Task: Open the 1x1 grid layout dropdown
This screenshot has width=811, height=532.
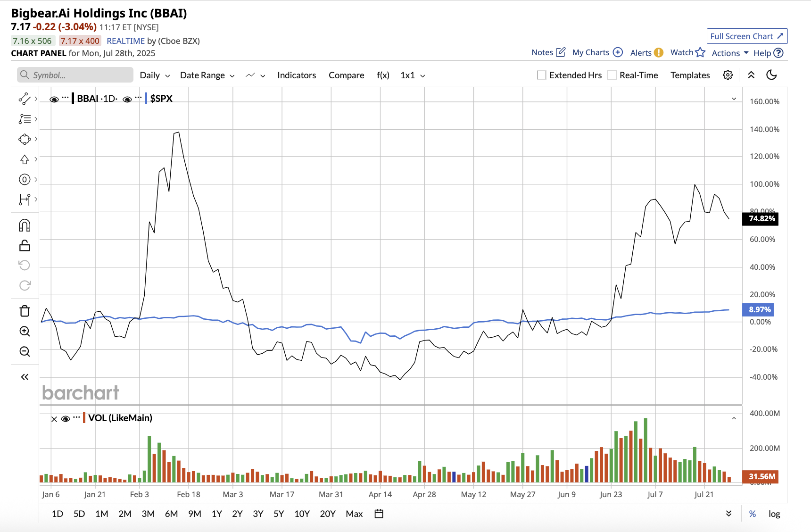Action: [413, 75]
